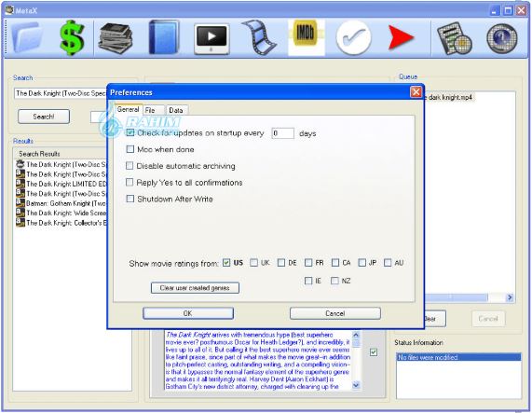Check the IE movie ratings checkbox
This screenshot has height=413, width=532.
coord(308,281)
